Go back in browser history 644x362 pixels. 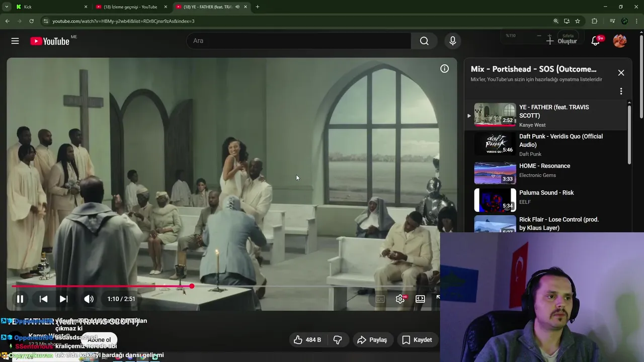pos(7,21)
